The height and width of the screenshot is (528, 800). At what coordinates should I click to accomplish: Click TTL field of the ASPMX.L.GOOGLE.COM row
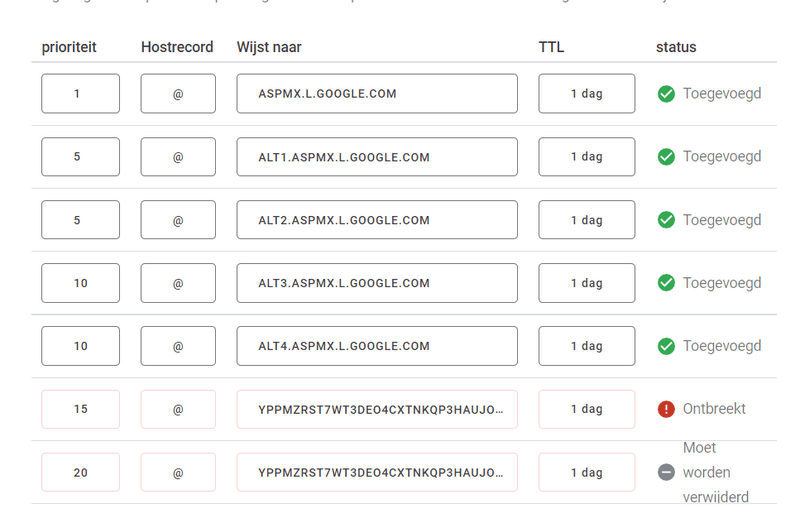[x=586, y=94]
